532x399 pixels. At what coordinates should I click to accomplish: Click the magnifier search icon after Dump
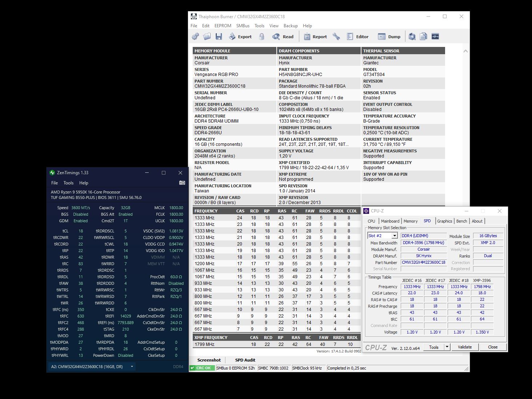[x=412, y=36]
